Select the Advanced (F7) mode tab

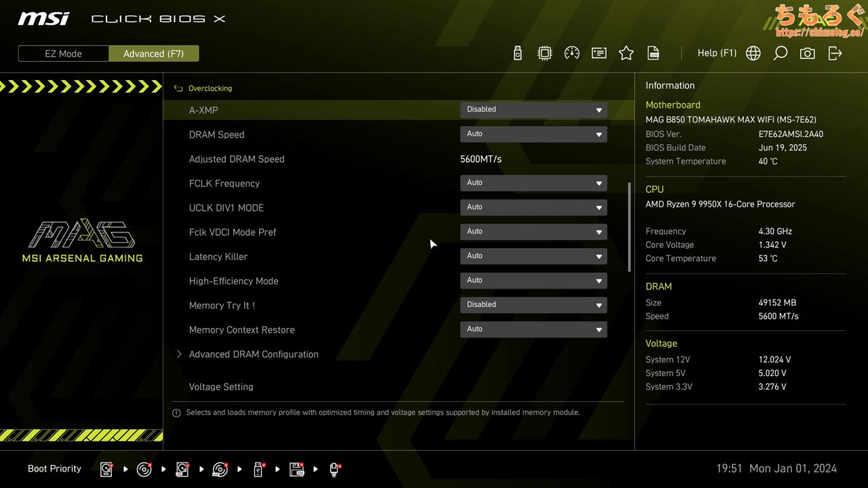pos(153,54)
